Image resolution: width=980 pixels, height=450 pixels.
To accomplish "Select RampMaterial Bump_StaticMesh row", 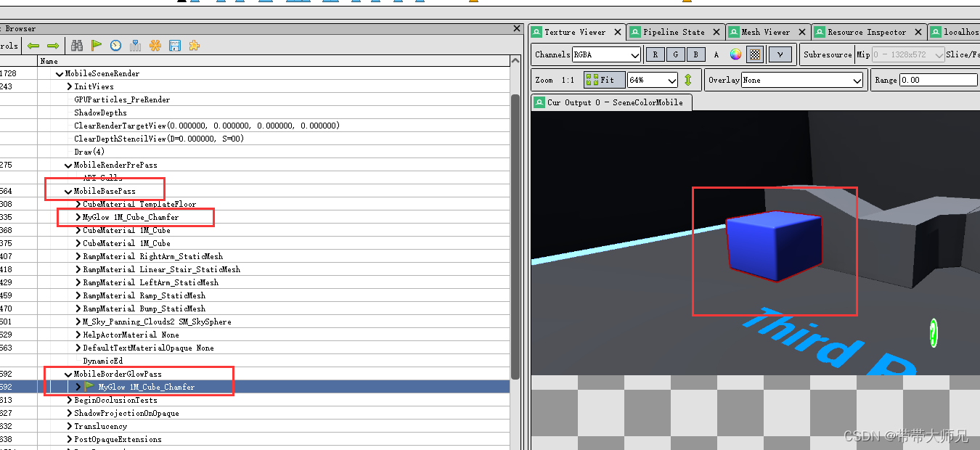I will coord(144,308).
